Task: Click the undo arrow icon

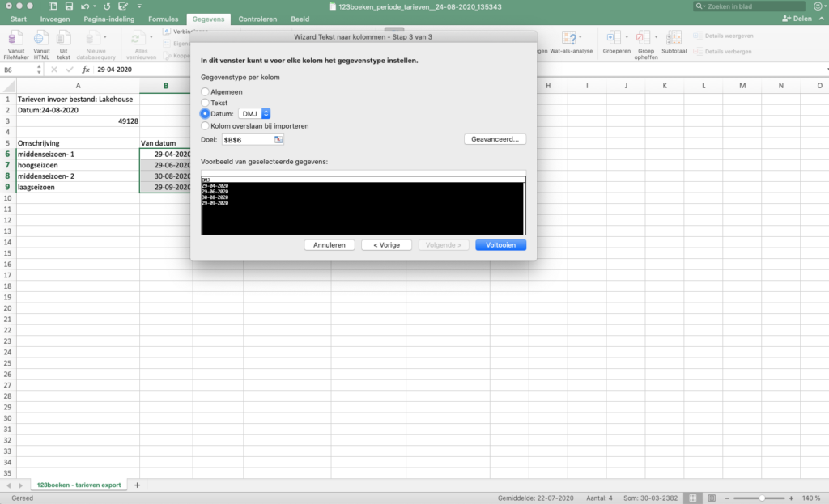Action: (x=84, y=6)
